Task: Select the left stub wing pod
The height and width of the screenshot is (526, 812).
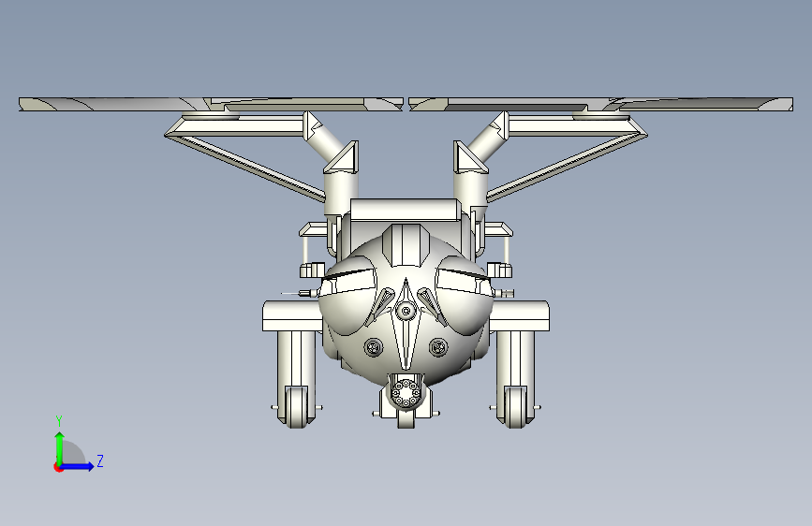Action: (x=291, y=315)
